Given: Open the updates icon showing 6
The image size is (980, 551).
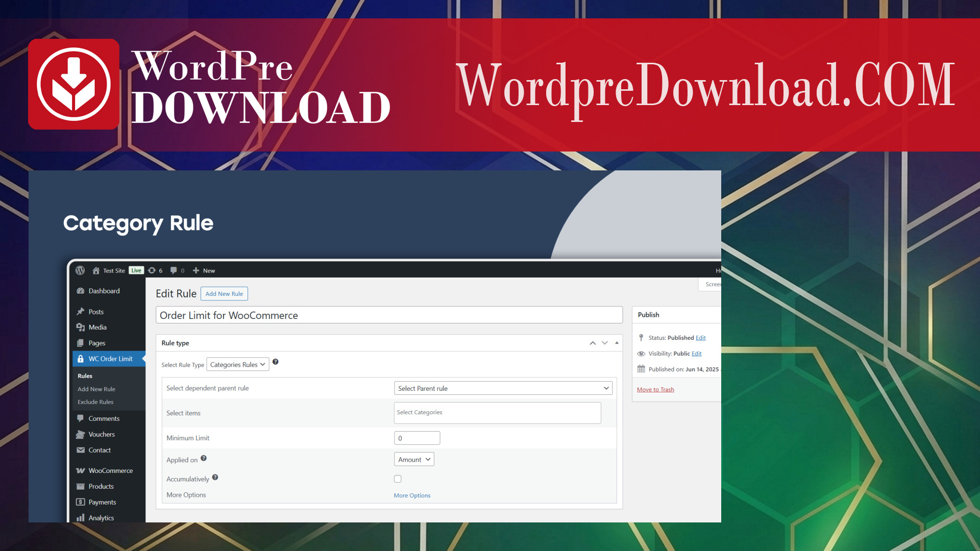Looking at the screenshot, I should 152,270.
